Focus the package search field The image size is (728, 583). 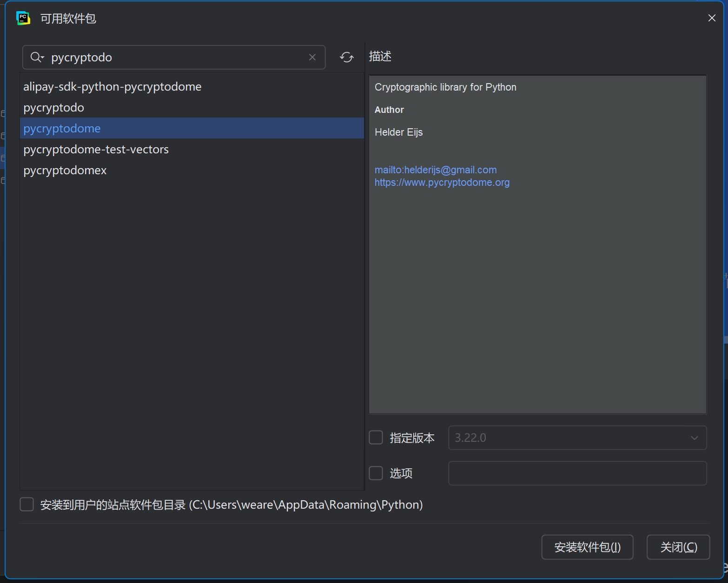point(174,57)
